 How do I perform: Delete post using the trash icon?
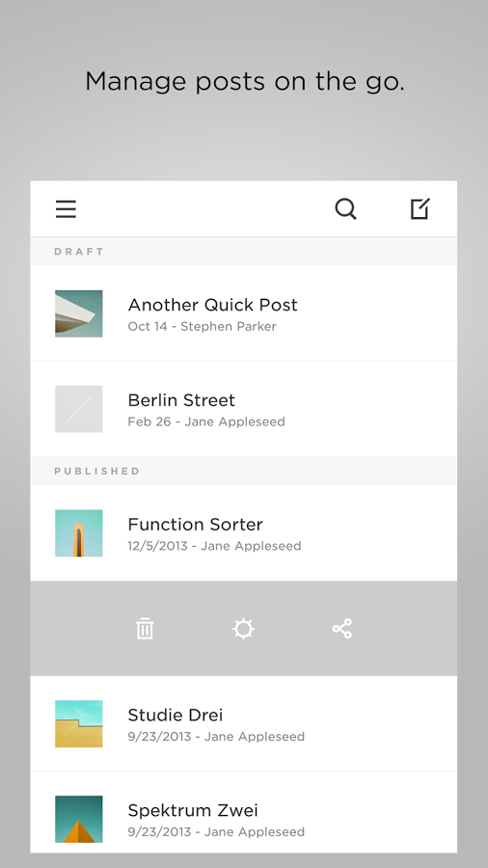[145, 629]
